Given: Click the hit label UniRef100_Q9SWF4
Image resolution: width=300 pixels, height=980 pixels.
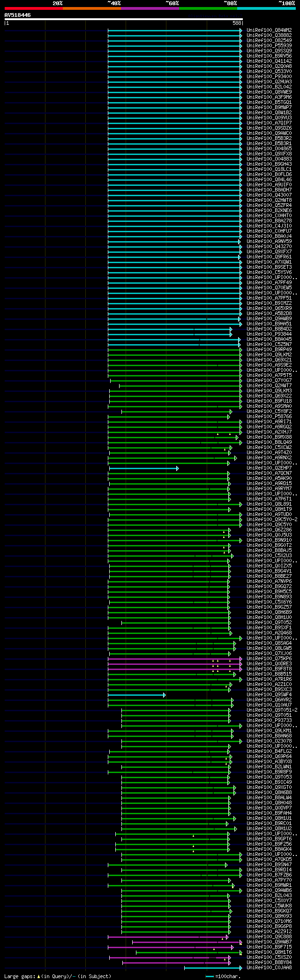Looking at the screenshot, I should 269,695.
